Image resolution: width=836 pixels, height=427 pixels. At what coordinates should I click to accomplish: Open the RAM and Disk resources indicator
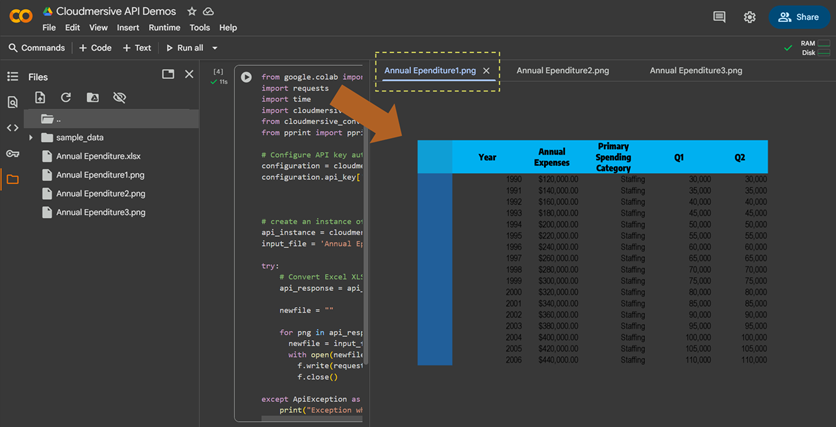[x=814, y=48]
